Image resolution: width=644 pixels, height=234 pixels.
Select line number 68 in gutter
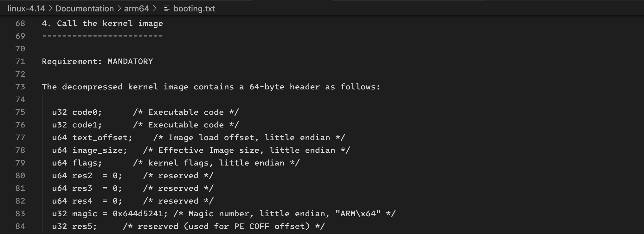click(20, 23)
